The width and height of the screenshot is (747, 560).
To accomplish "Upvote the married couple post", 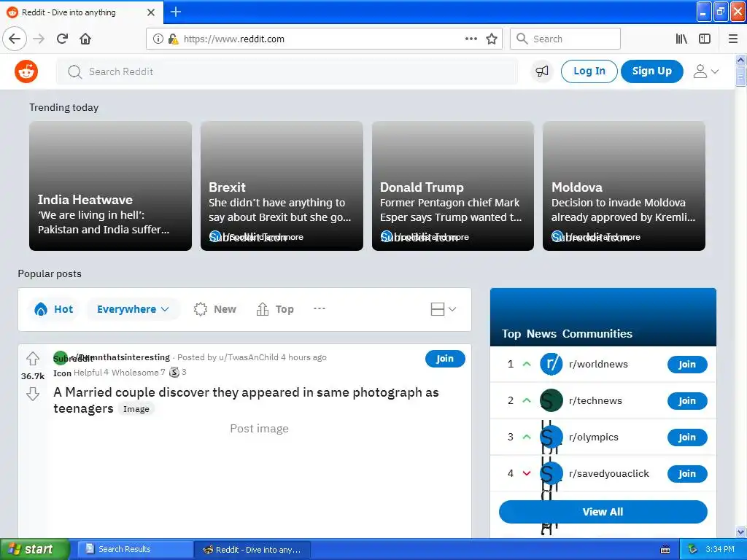I will (33, 358).
